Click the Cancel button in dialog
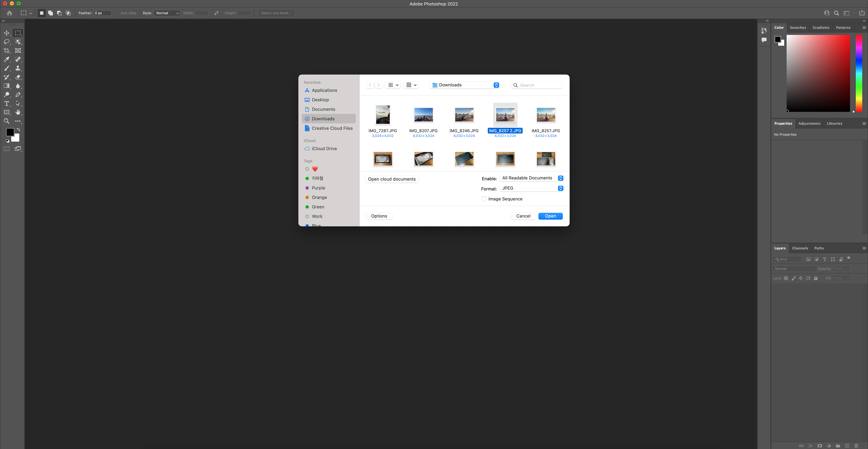868x449 pixels. [x=523, y=216]
